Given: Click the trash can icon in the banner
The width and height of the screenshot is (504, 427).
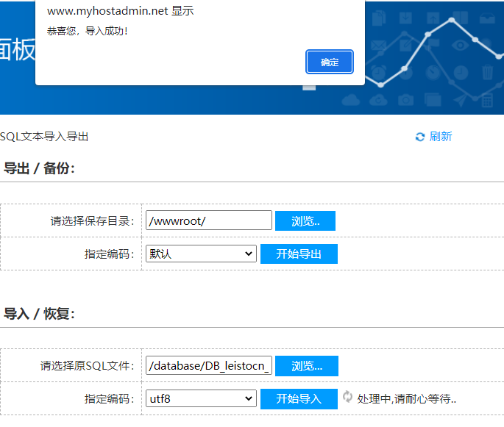Looking at the screenshot, I should pyautogui.click(x=487, y=72).
